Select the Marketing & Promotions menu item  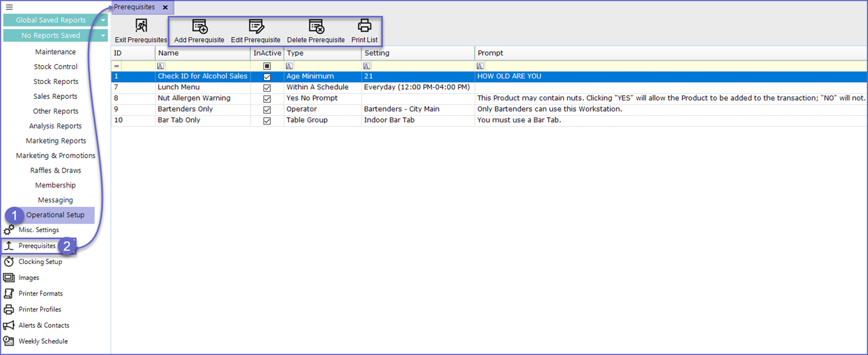click(56, 156)
